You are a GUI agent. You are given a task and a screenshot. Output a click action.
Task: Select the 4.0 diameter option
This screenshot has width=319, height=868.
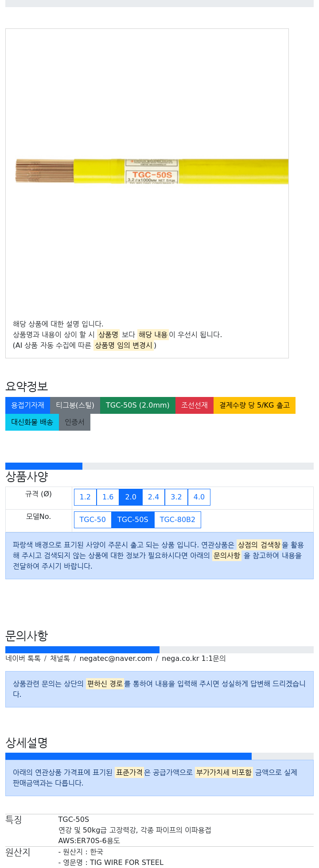point(199,497)
